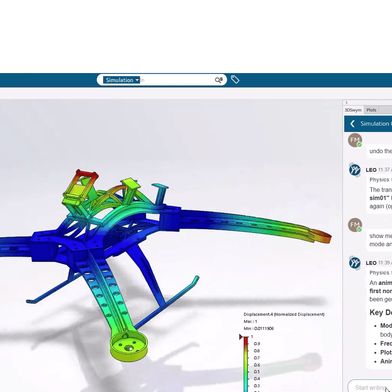The image size is (392, 392).
Task: Click the FM avatar beside the undo message
Action: (355, 140)
